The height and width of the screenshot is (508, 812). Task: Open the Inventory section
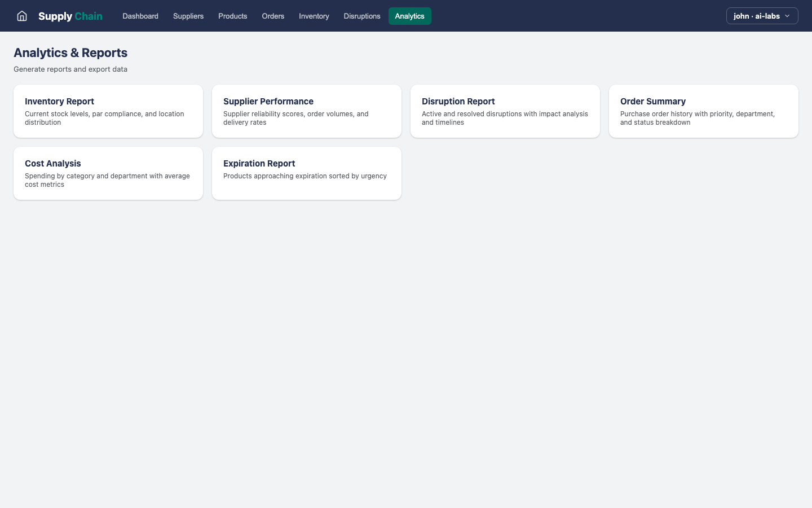314,16
